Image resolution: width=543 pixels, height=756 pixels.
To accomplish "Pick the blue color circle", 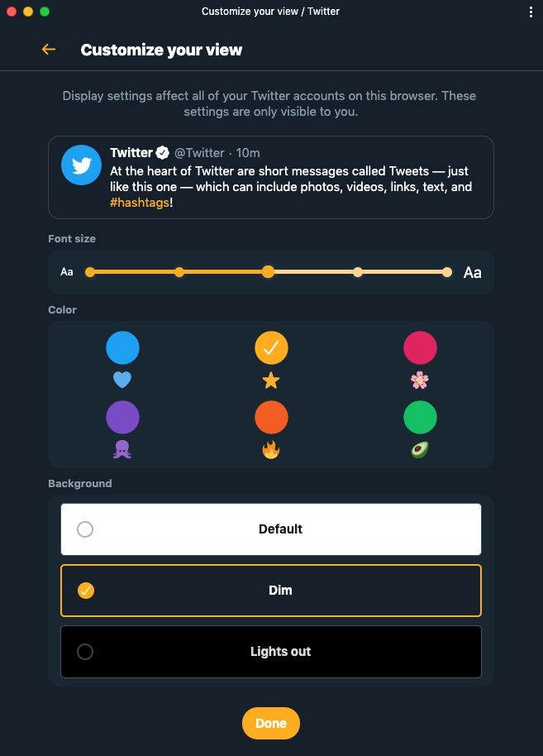I will pyautogui.click(x=123, y=347).
